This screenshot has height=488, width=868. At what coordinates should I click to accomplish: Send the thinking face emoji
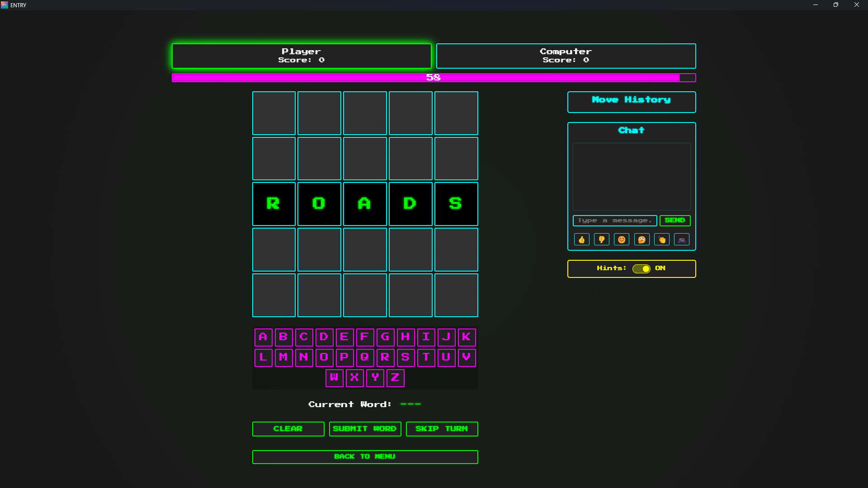point(642,239)
